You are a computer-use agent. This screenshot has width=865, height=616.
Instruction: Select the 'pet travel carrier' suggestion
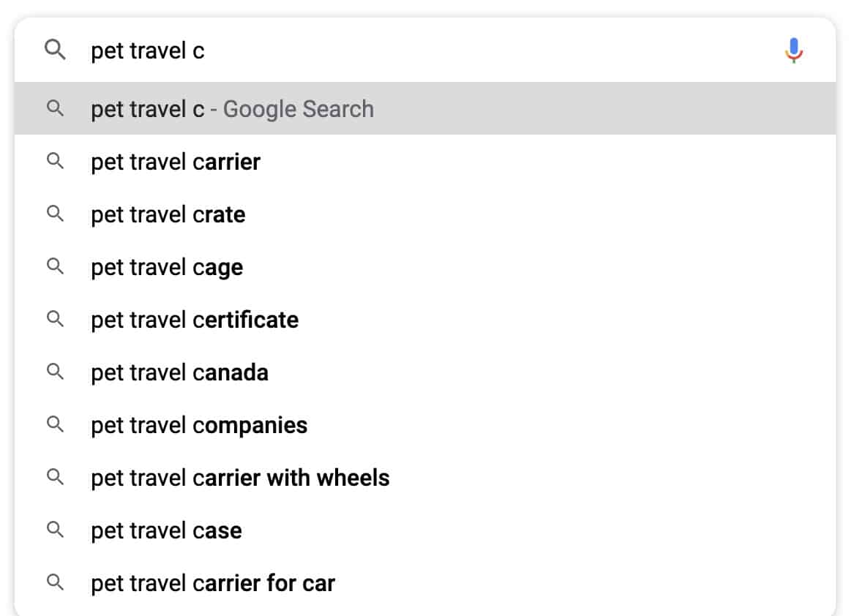coord(176,162)
